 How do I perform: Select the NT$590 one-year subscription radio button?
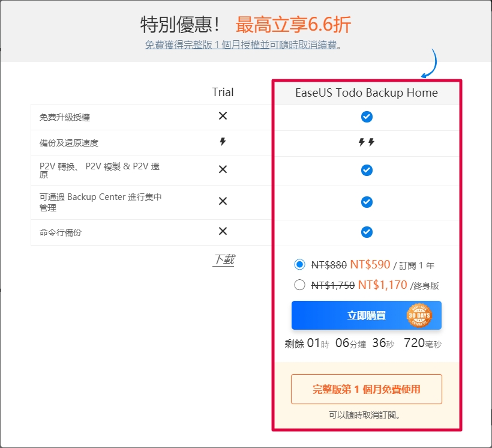coord(299,264)
